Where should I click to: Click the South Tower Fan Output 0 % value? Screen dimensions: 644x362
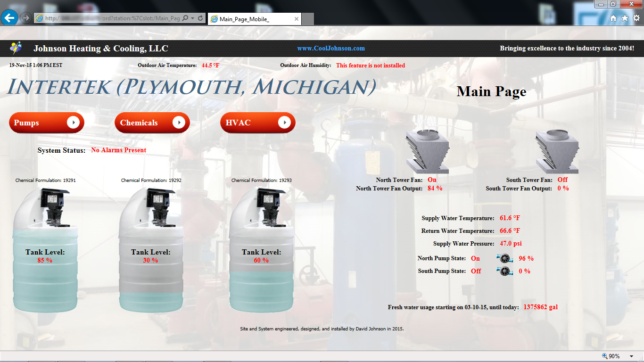pyautogui.click(x=563, y=188)
